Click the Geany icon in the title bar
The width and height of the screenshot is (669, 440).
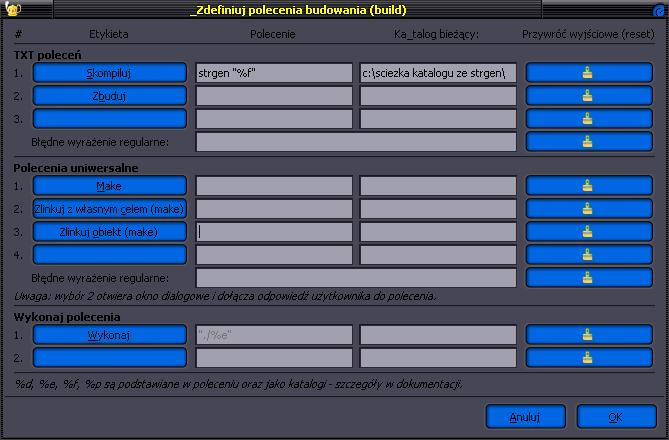point(13,10)
